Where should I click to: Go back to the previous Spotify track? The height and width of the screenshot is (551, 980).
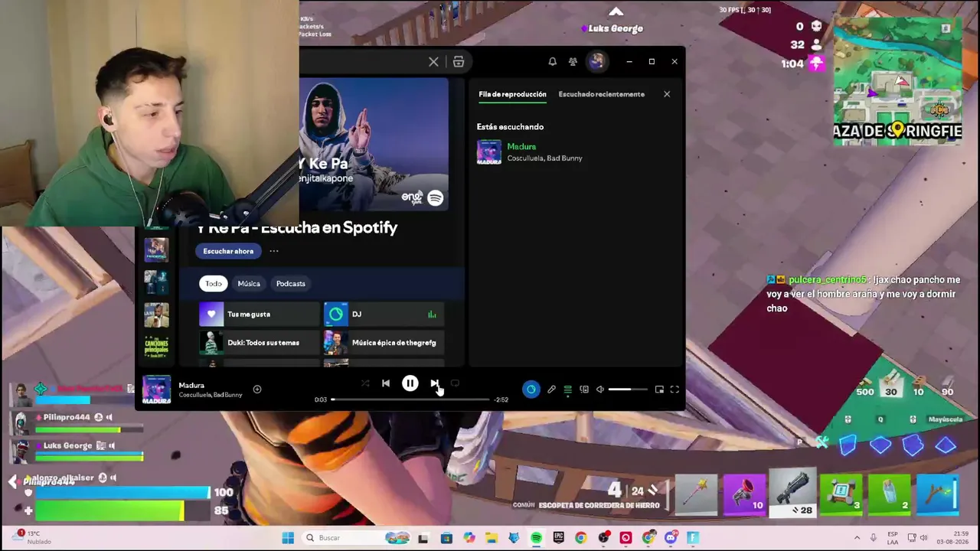coord(386,383)
